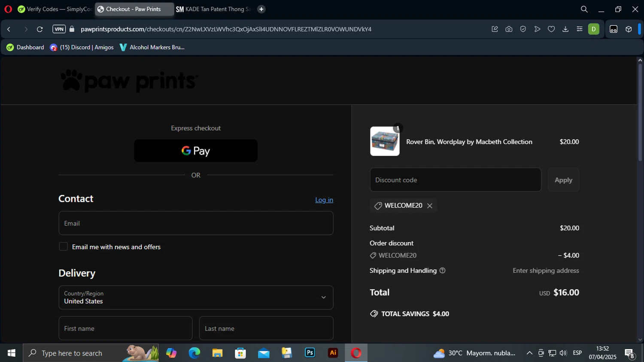Open the ad blocker shield icon
This screenshot has height=362, width=644.
pyautogui.click(x=523, y=29)
